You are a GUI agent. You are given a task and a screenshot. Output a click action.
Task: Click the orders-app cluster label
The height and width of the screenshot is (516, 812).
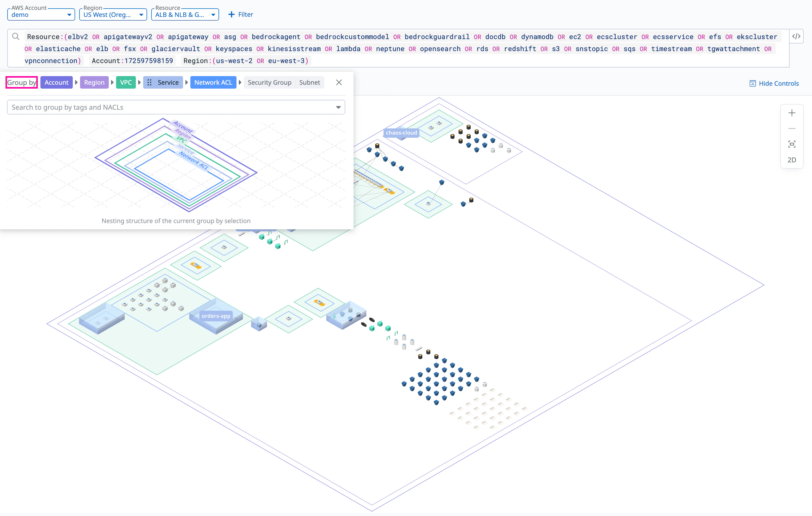coord(216,316)
